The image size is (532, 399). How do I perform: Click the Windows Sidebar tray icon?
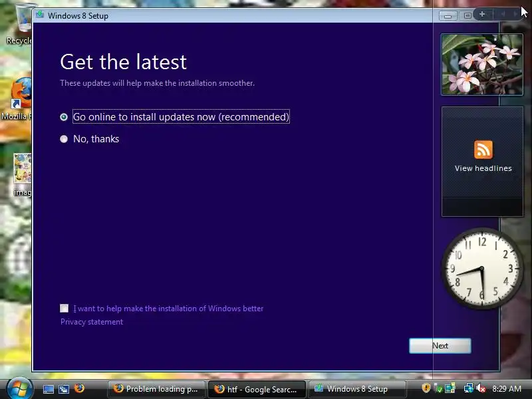450,388
